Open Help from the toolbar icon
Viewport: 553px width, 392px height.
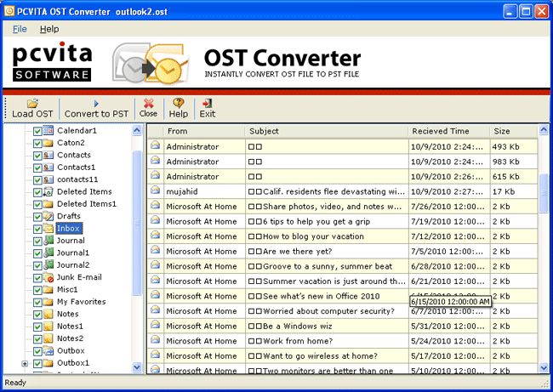point(179,102)
